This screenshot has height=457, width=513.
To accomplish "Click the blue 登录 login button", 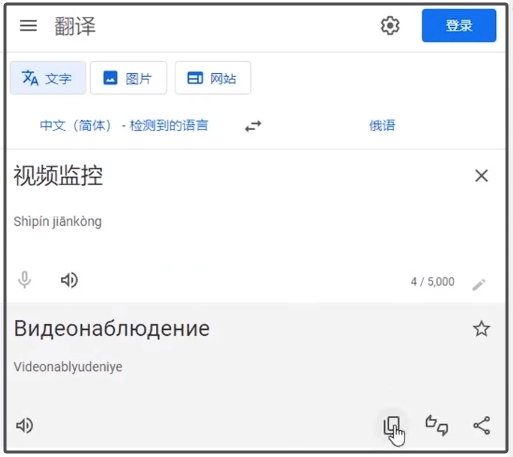I will point(459,26).
